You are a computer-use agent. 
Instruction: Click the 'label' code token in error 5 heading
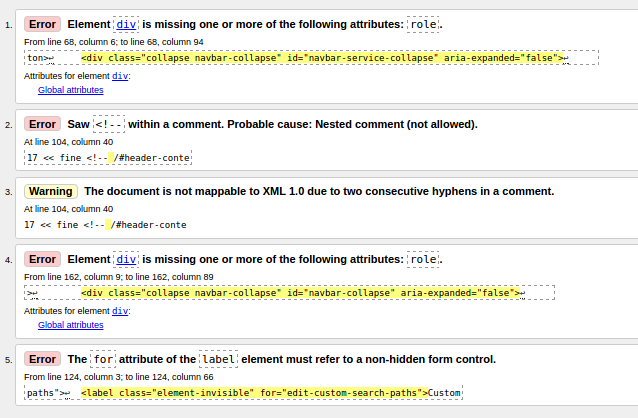[x=217, y=359]
